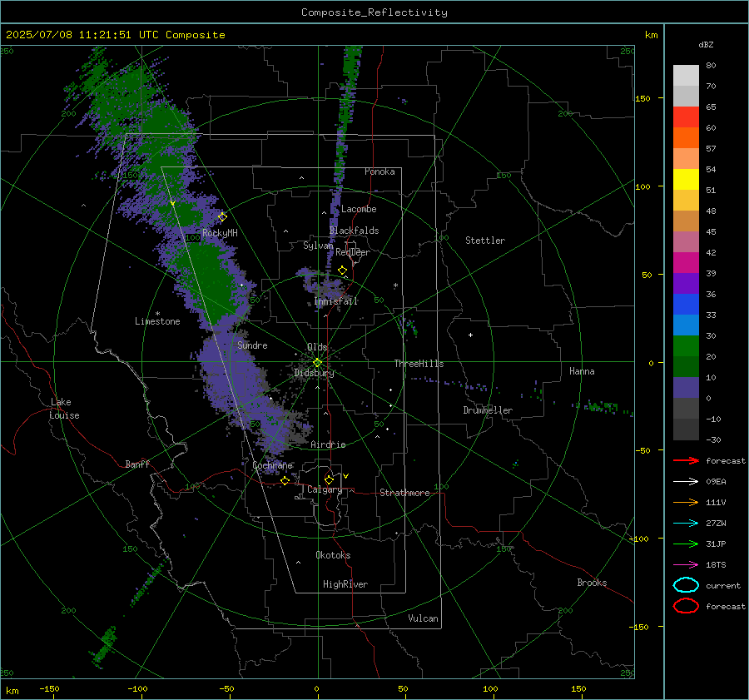This screenshot has height=700, width=749.
Task: Click the Sundre city label
Action: coord(252,345)
